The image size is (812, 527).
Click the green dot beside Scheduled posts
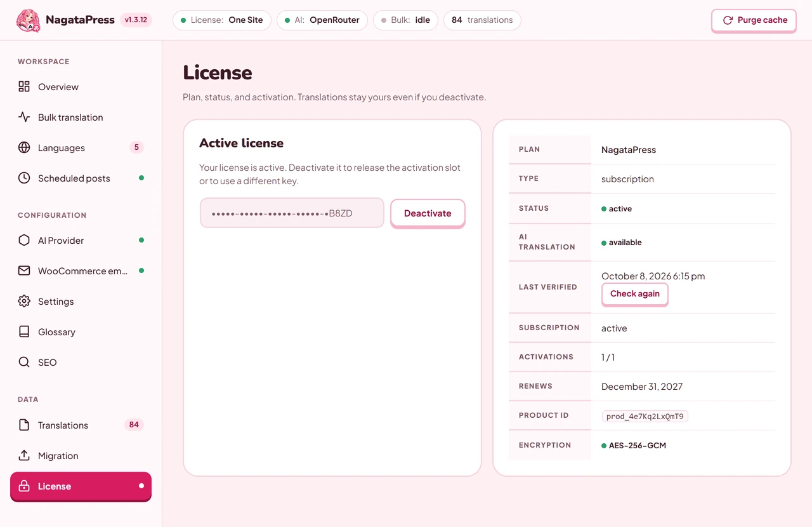coord(141,178)
